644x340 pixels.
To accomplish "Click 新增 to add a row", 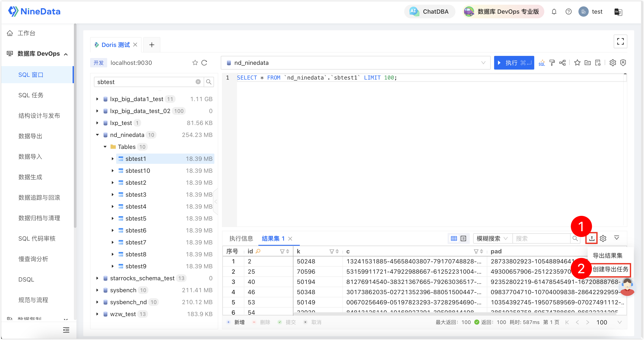I will [x=236, y=323].
